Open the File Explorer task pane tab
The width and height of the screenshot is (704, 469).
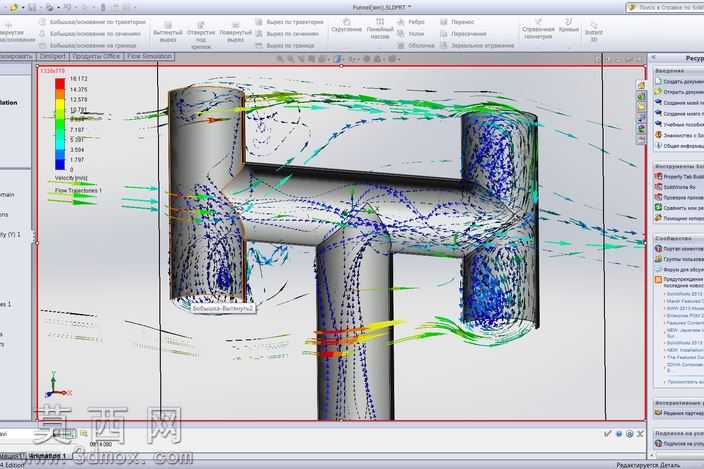tap(642, 107)
